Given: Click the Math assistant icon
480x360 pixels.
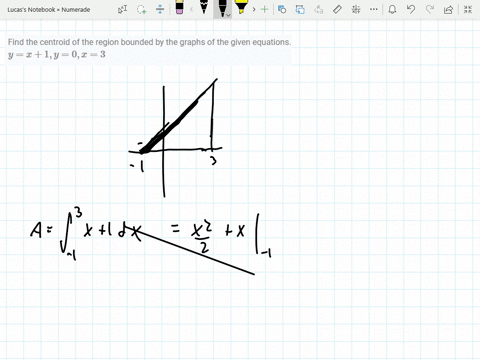Looking at the screenshot, I should pyautogui.click(x=356, y=9).
